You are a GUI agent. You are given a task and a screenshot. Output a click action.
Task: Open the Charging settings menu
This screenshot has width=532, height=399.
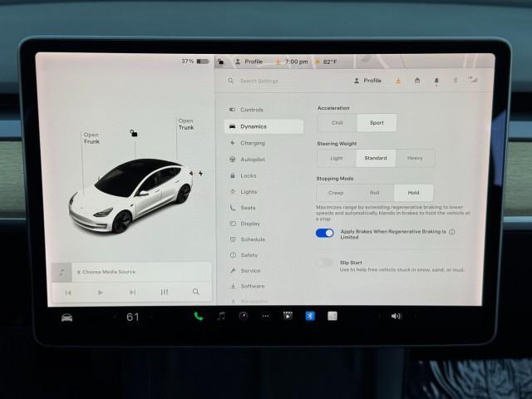(252, 143)
